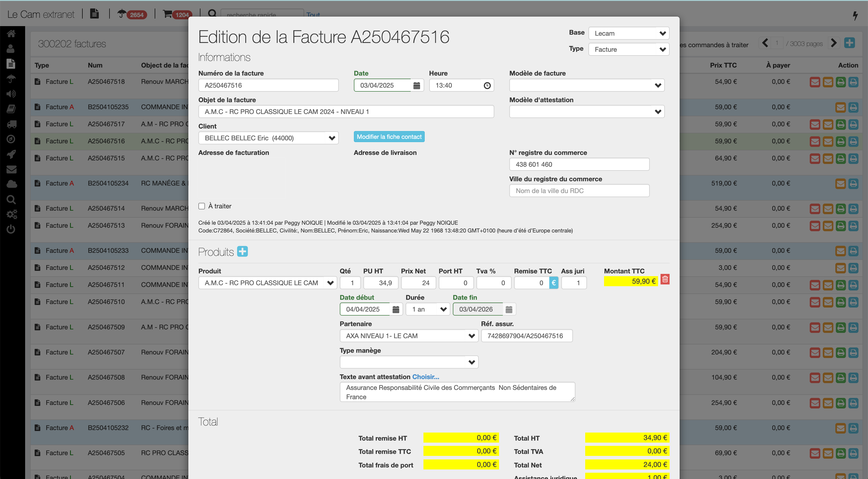Open Durée dropdown showing 1 an

coord(427,310)
